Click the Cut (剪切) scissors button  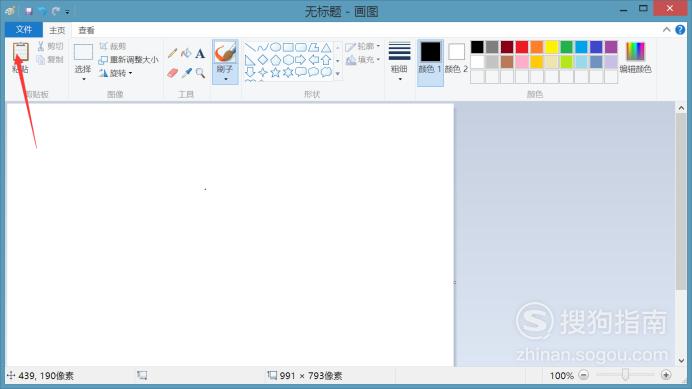tap(50, 46)
